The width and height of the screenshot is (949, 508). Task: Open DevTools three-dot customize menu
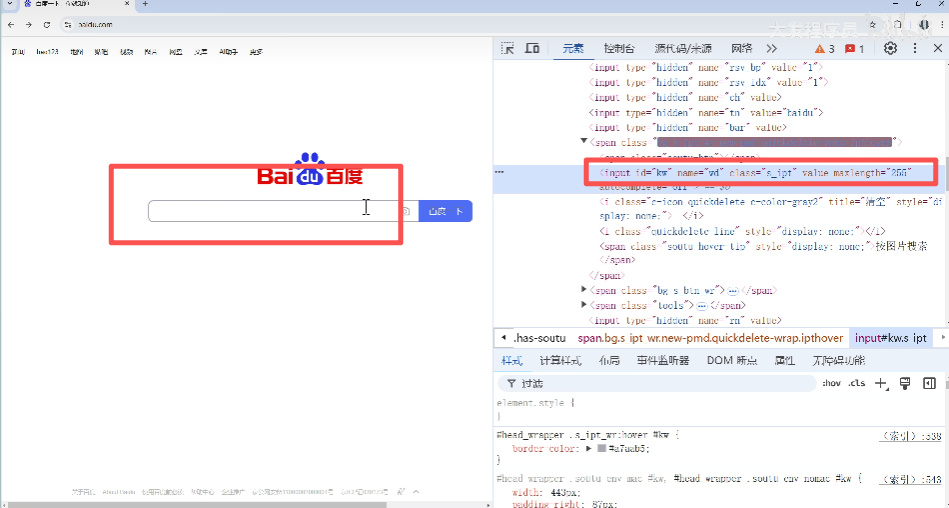(915, 48)
